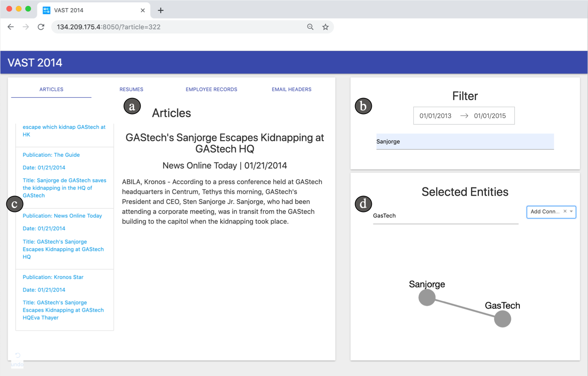The image size is (588, 376).
Task: Switch to the Articles tab
Action: point(51,90)
